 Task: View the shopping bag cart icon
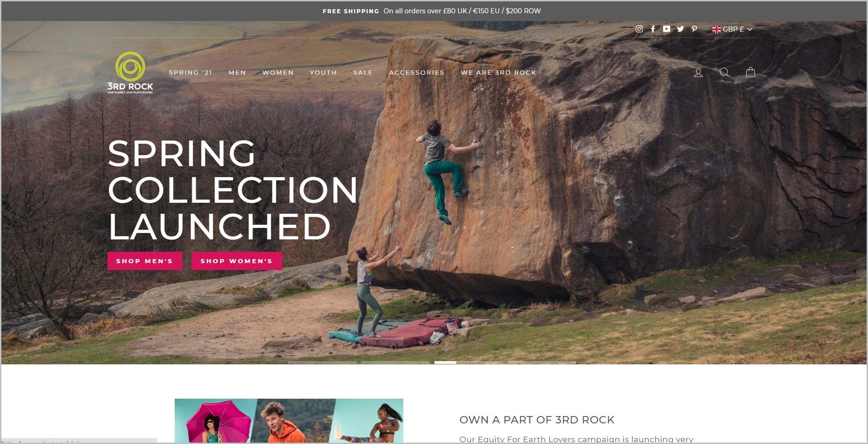tap(750, 72)
